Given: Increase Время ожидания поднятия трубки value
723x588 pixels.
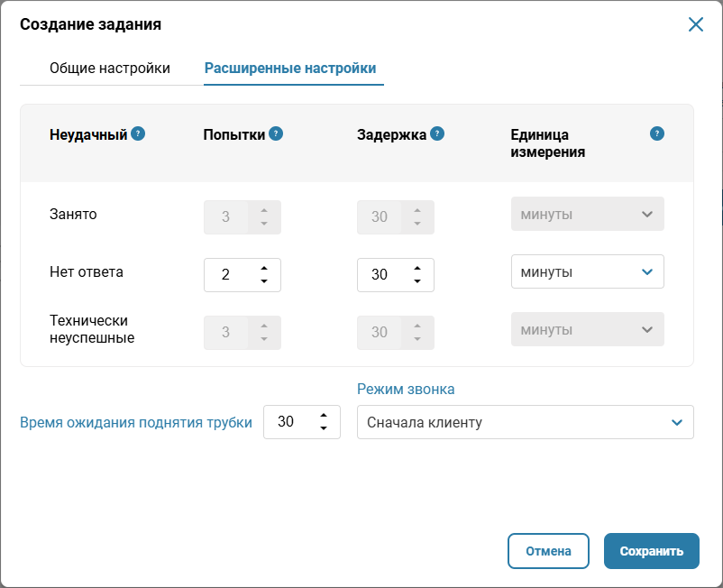Looking at the screenshot, I should click(x=324, y=415).
